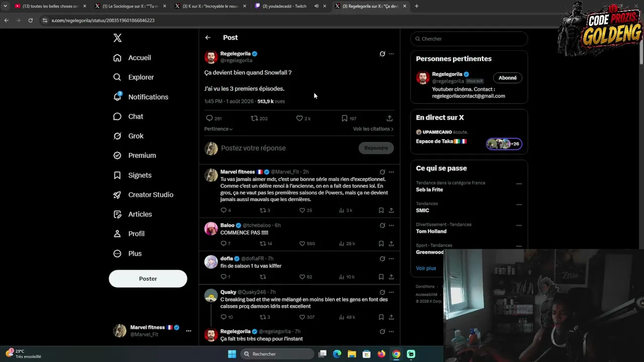Like the main post with 2 k likes
The image size is (644, 362).
point(299,118)
